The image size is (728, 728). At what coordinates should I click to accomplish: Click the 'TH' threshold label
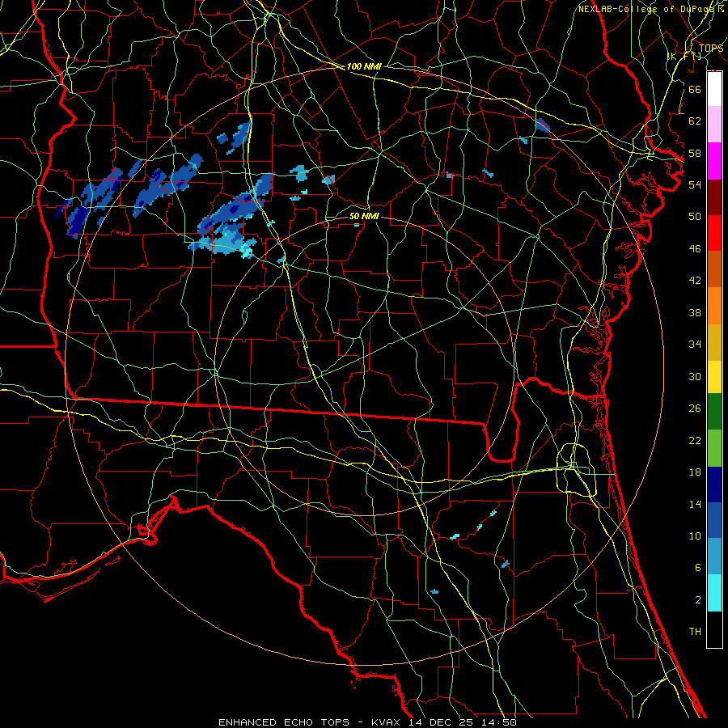[x=695, y=632]
